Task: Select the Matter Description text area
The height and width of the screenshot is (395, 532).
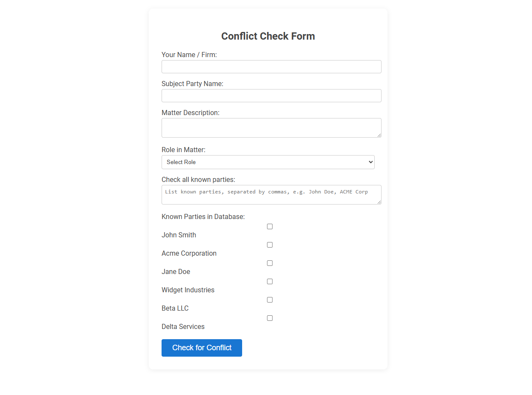Action: pyautogui.click(x=271, y=127)
